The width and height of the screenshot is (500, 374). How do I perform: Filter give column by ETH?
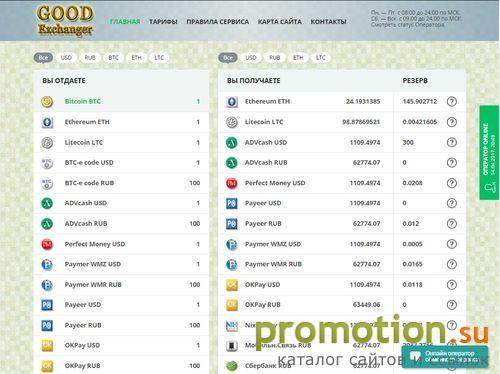(x=136, y=58)
